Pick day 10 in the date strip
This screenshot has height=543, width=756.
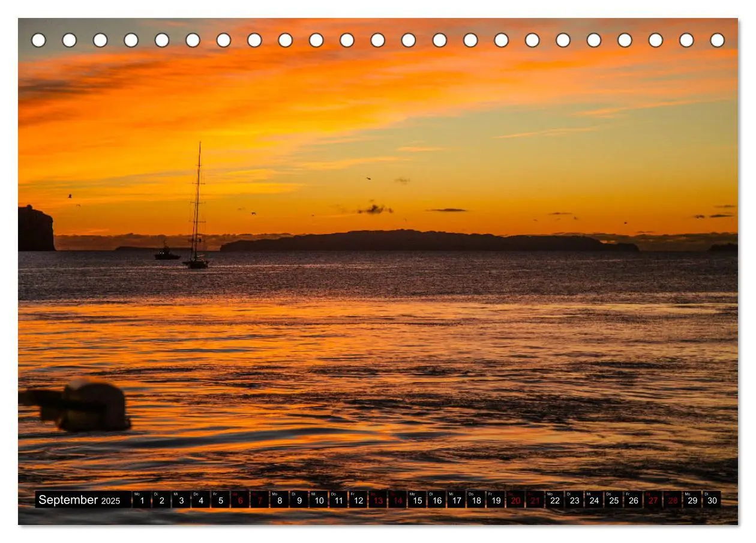[x=319, y=500]
